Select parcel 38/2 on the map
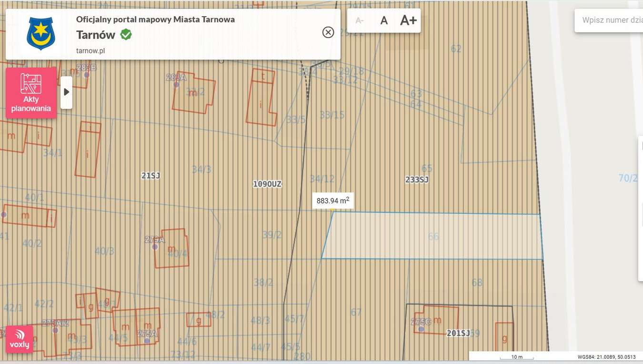 pos(263,283)
